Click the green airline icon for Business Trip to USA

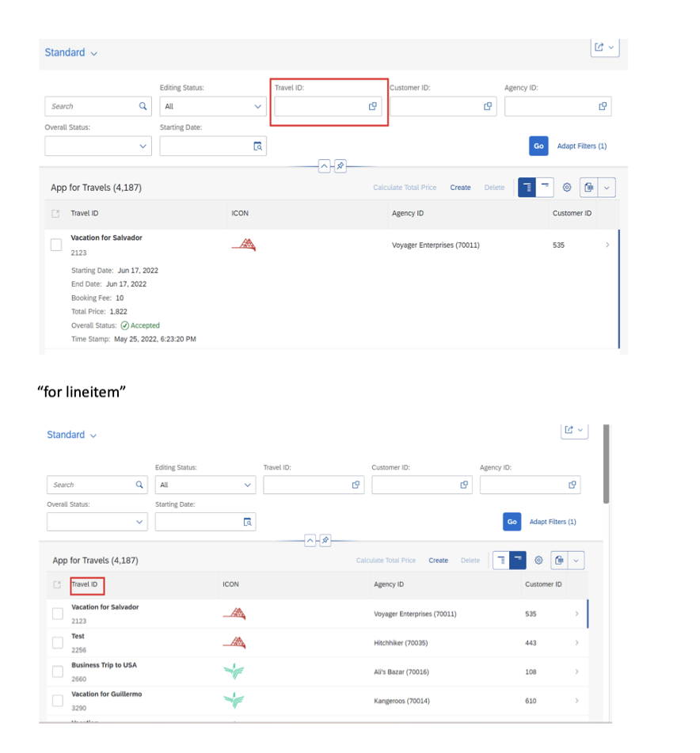[x=234, y=671]
